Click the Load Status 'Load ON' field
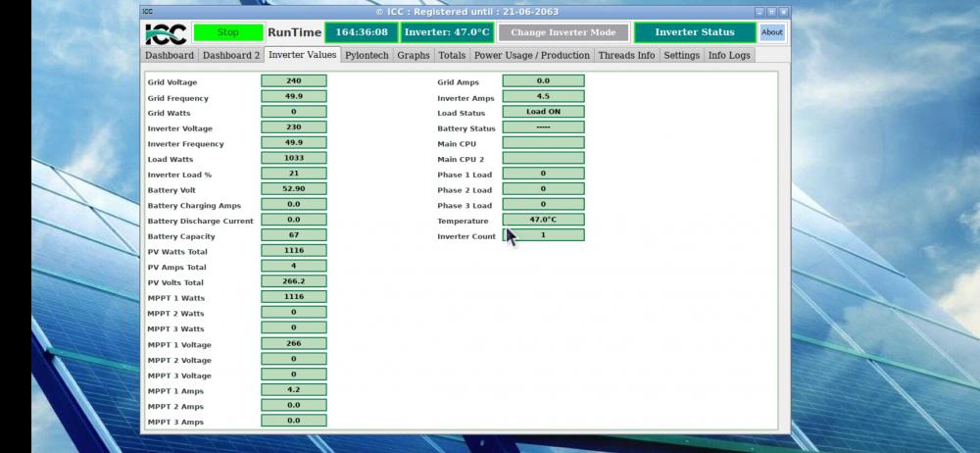This screenshot has width=980, height=453. point(543,112)
